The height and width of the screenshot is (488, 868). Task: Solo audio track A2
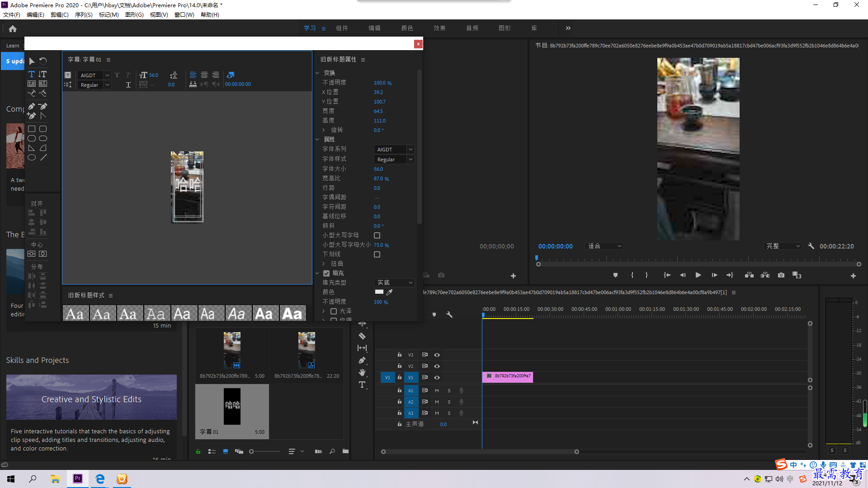pyautogui.click(x=449, y=402)
